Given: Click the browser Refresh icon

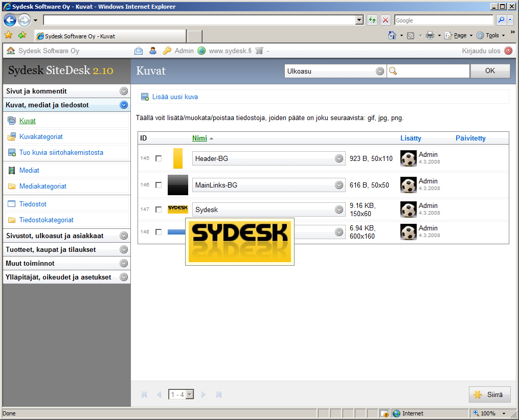Looking at the screenshot, I should point(372,20).
